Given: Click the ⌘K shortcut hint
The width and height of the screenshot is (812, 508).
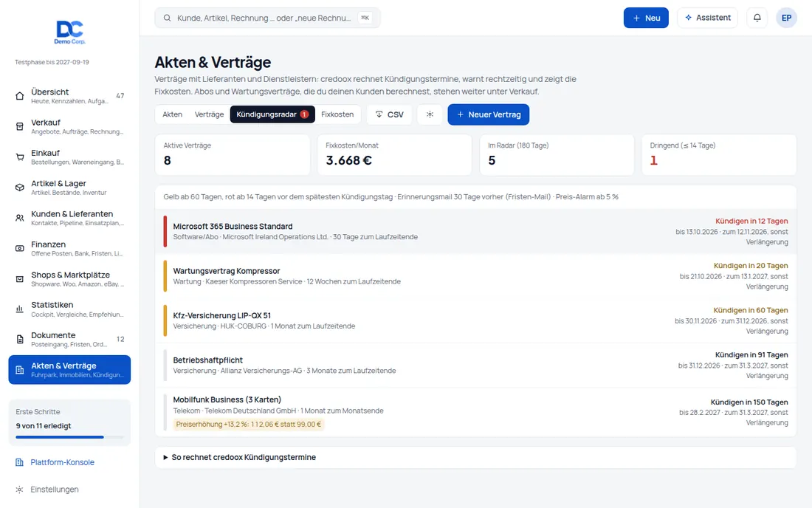Looking at the screenshot, I should (x=365, y=18).
